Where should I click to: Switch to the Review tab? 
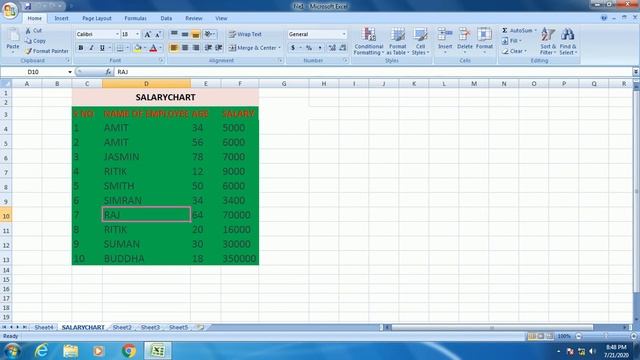[193, 18]
